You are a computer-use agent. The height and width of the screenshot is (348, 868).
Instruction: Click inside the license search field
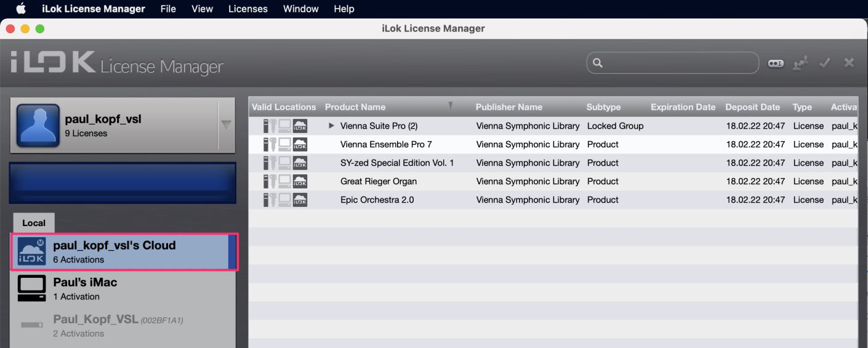tap(672, 63)
